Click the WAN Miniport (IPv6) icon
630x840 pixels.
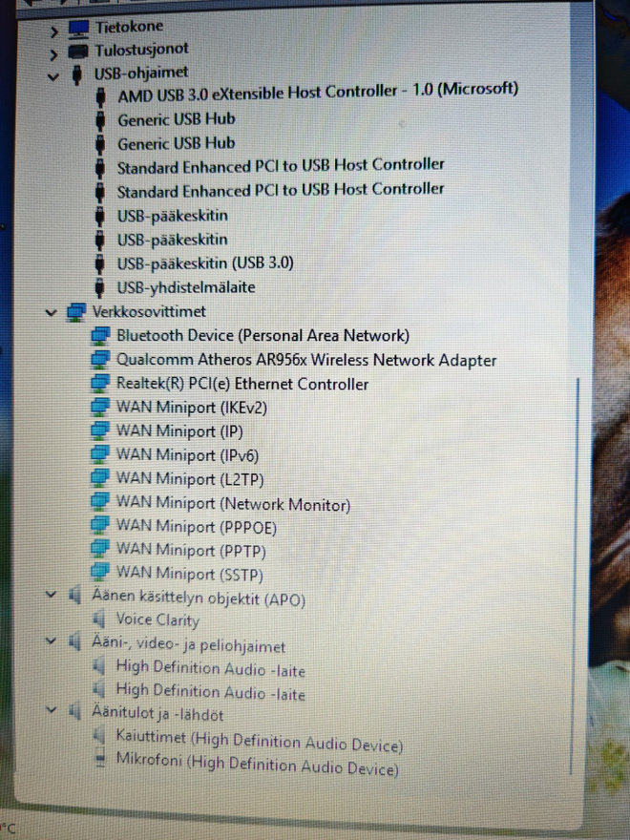[x=100, y=454]
